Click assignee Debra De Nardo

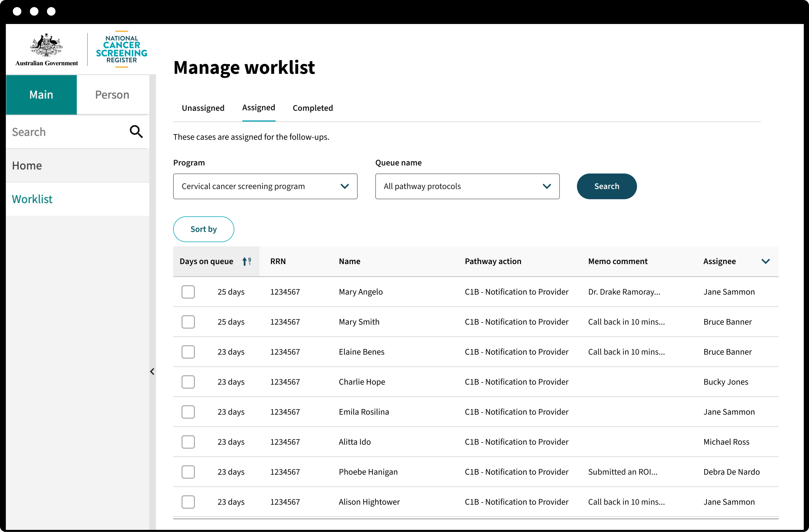tap(732, 472)
